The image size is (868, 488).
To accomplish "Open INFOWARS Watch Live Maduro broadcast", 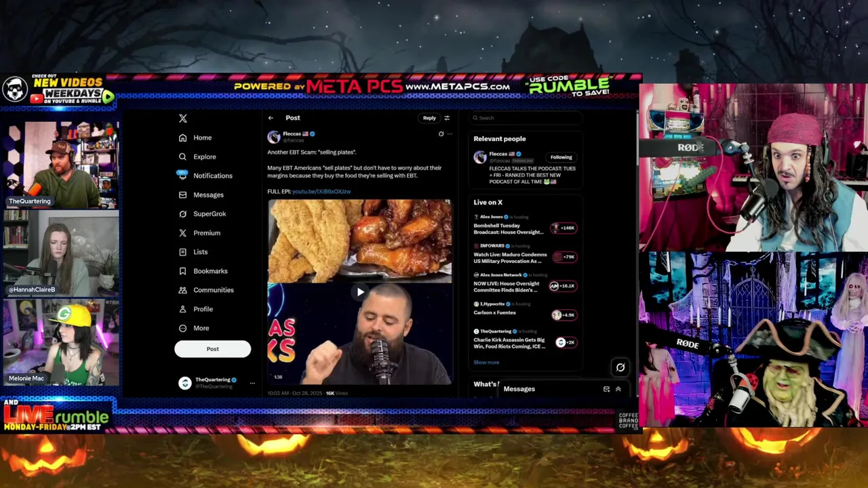I will pyautogui.click(x=510, y=258).
